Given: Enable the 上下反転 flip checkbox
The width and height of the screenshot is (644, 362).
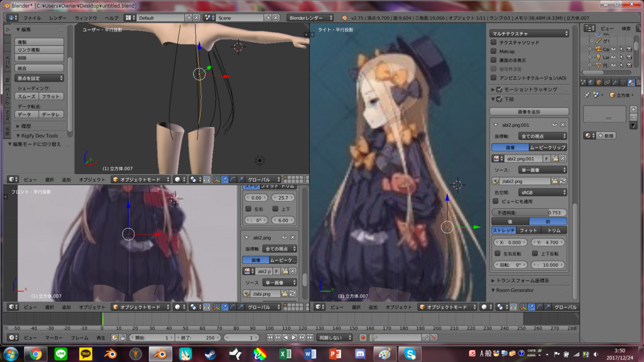Looking at the screenshot, I should pyautogui.click(x=535, y=254).
